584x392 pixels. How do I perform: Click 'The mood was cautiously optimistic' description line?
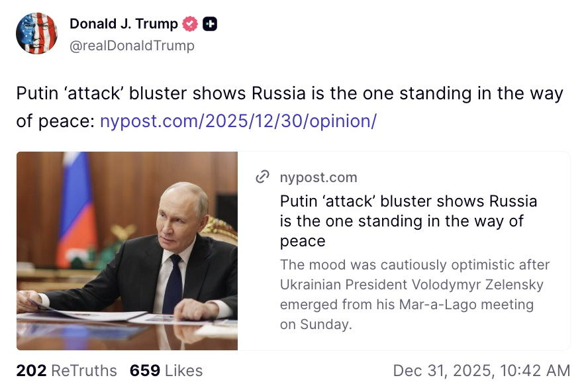point(414,265)
